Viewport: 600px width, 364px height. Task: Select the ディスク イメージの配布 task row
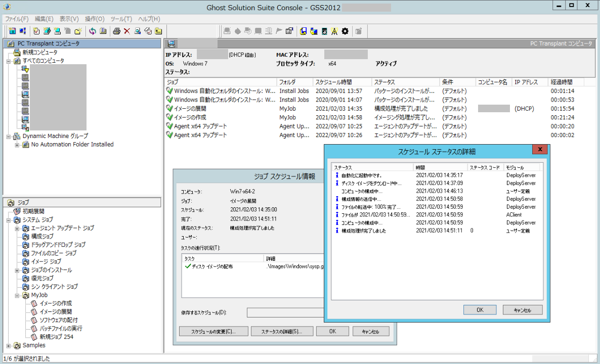pos(253,266)
